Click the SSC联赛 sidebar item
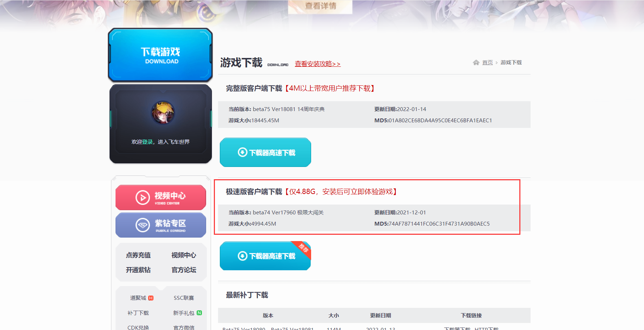This screenshot has height=330, width=644. tap(183, 297)
